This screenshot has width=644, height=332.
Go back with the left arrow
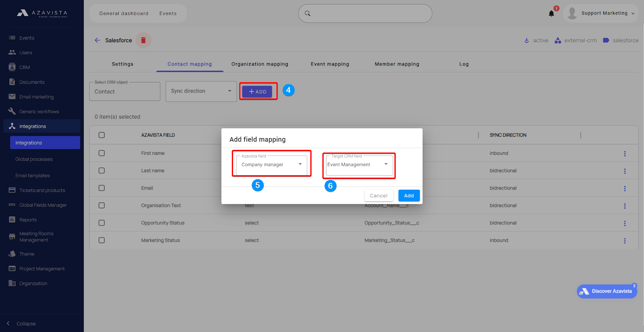click(x=97, y=40)
